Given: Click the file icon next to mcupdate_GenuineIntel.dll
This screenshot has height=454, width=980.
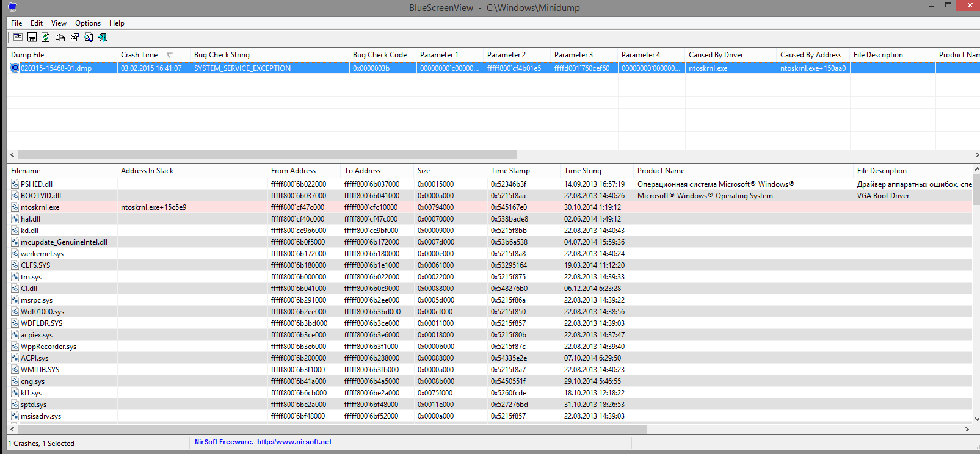Looking at the screenshot, I should 15,242.
